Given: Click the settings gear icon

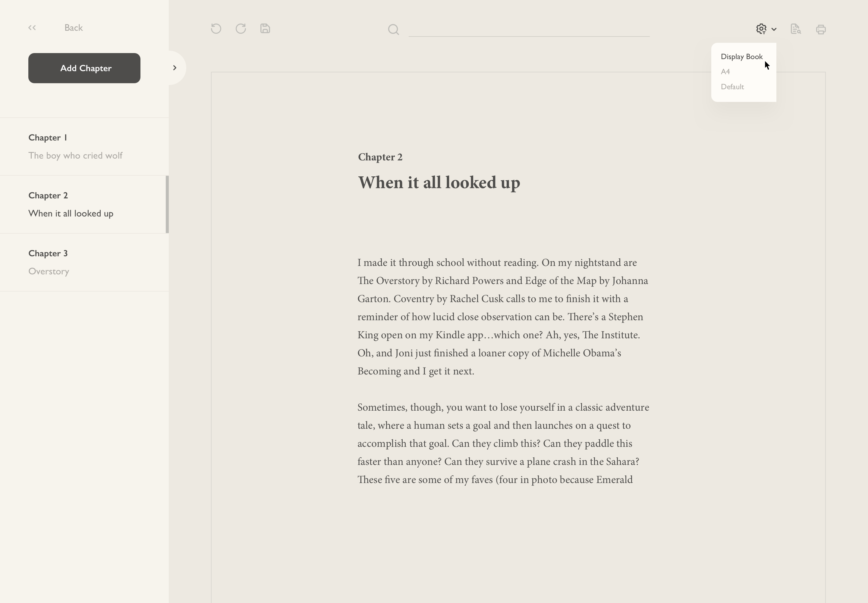Looking at the screenshot, I should pyautogui.click(x=761, y=29).
